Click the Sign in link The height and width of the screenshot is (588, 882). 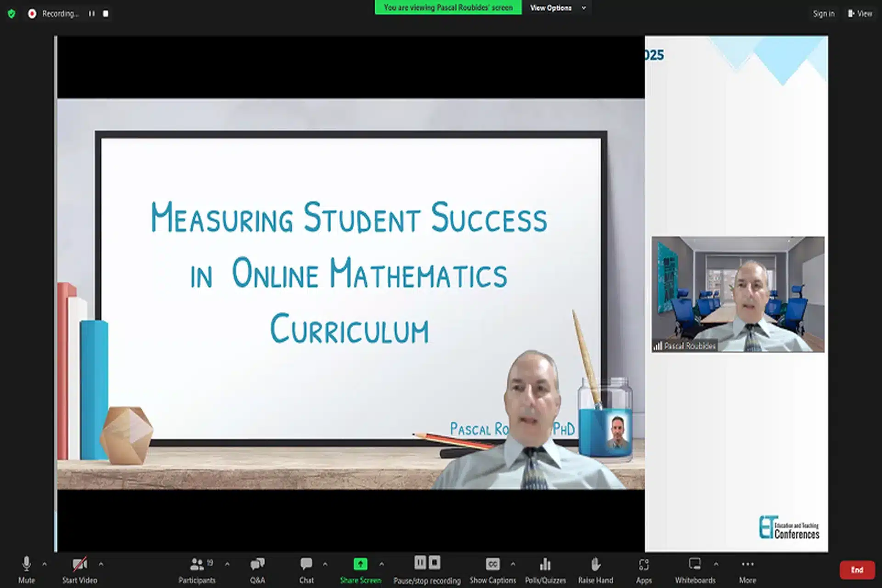[x=823, y=14]
